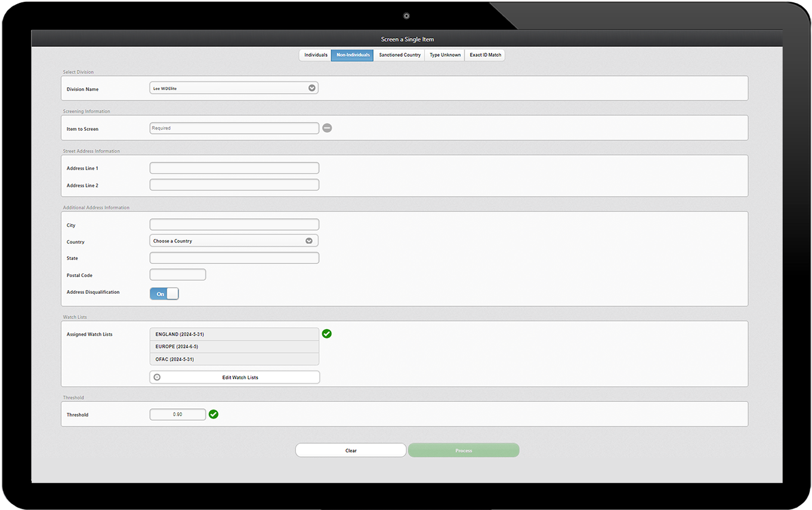Open the Type Unknown tab
The image size is (812, 510).
[x=445, y=55]
